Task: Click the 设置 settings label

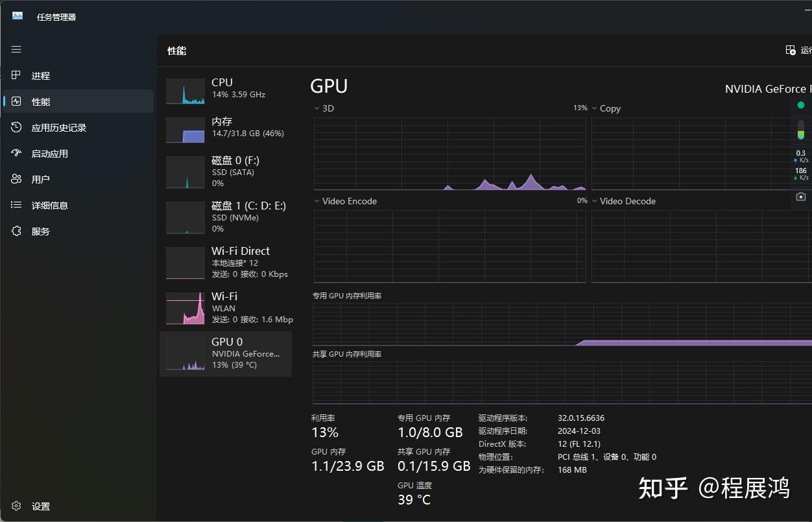Action: point(41,506)
